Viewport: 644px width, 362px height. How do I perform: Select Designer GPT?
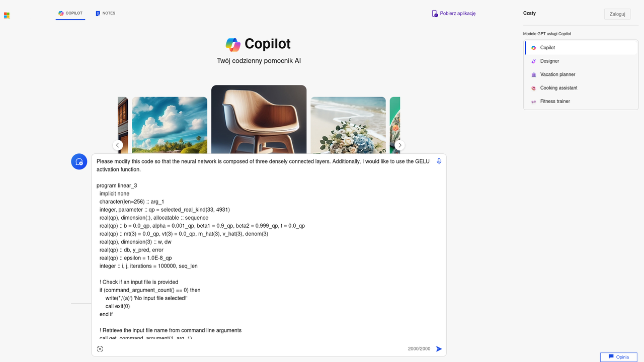[581, 61]
